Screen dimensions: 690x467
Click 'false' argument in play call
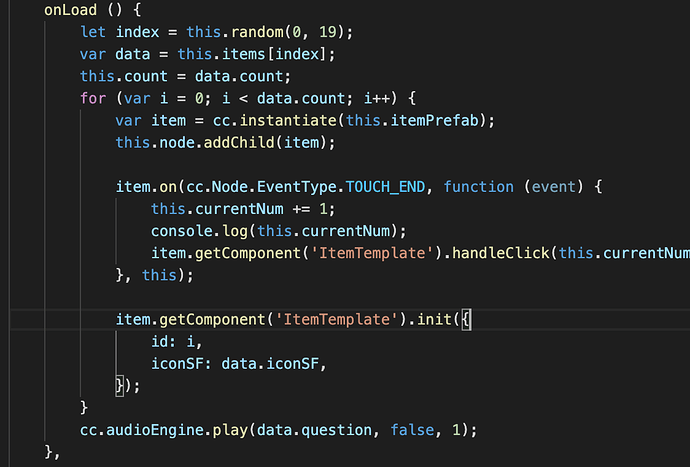(x=412, y=430)
